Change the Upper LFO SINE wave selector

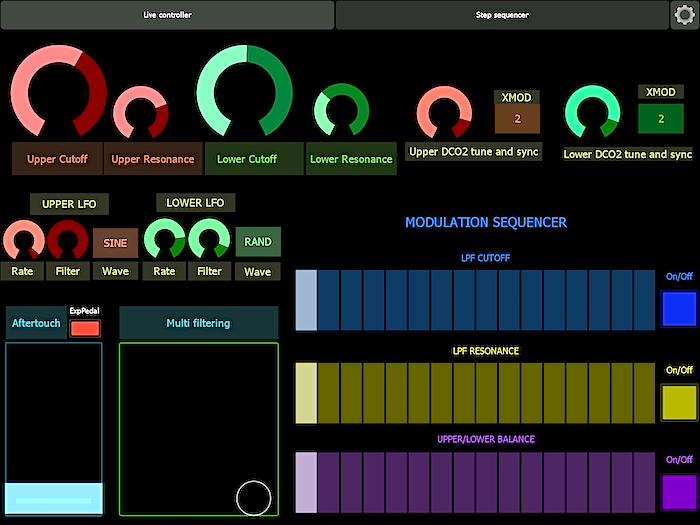pyautogui.click(x=115, y=243)
